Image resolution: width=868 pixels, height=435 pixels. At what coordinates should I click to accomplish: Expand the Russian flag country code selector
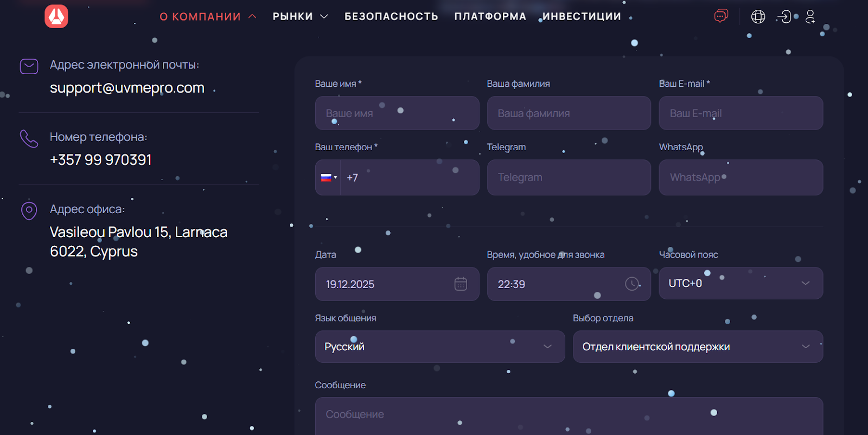pos(328,177)
